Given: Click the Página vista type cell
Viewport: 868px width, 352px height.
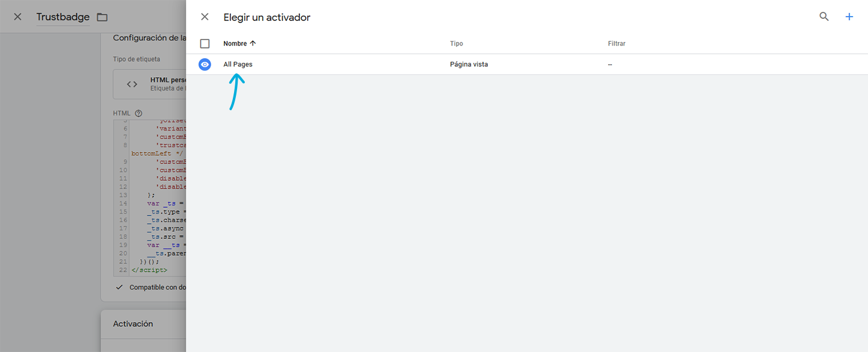Looking at the screenshot, I should [x=469, y=65].
